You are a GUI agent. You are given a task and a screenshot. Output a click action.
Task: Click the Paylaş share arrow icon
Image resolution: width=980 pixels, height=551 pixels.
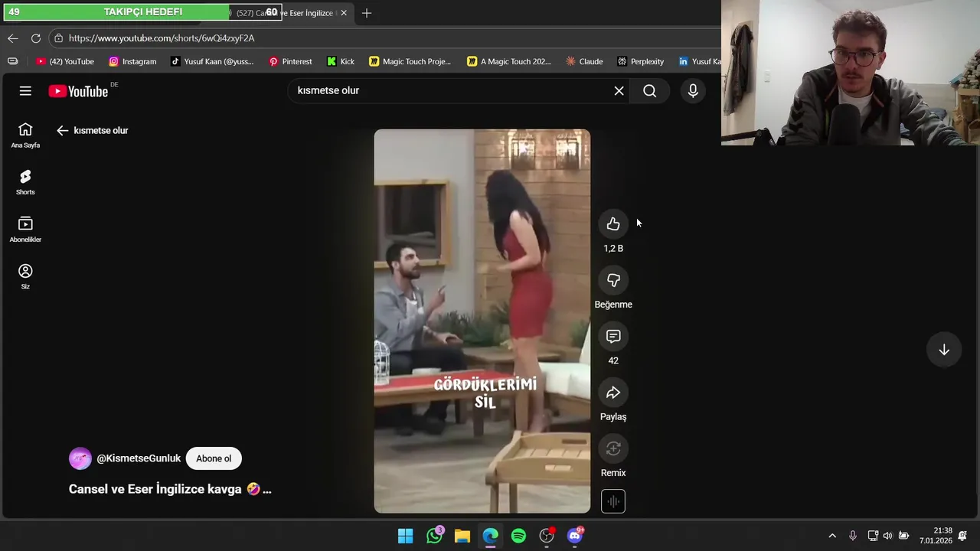tap(613, 393)
